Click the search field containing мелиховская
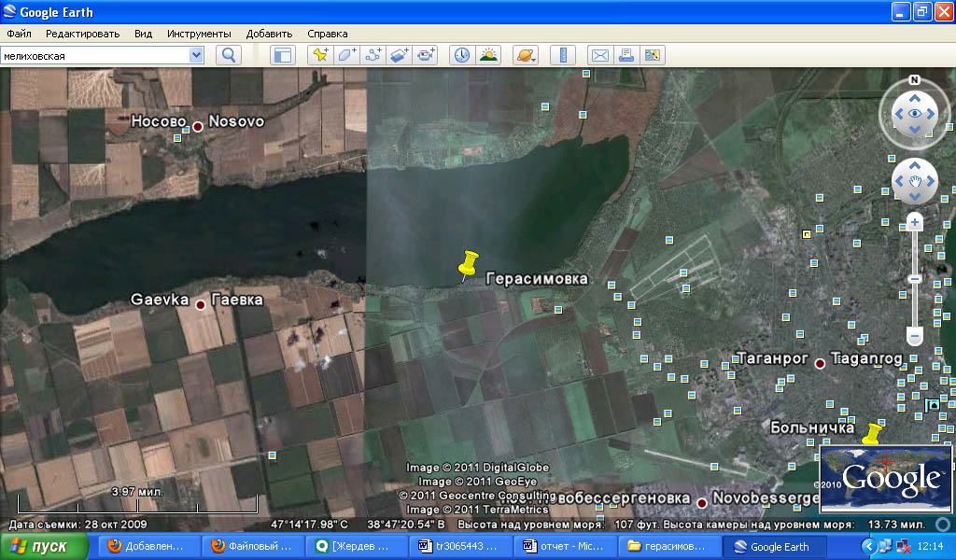Image resolution: width=956 pixels, height=560 pixels. coord(95,55)
